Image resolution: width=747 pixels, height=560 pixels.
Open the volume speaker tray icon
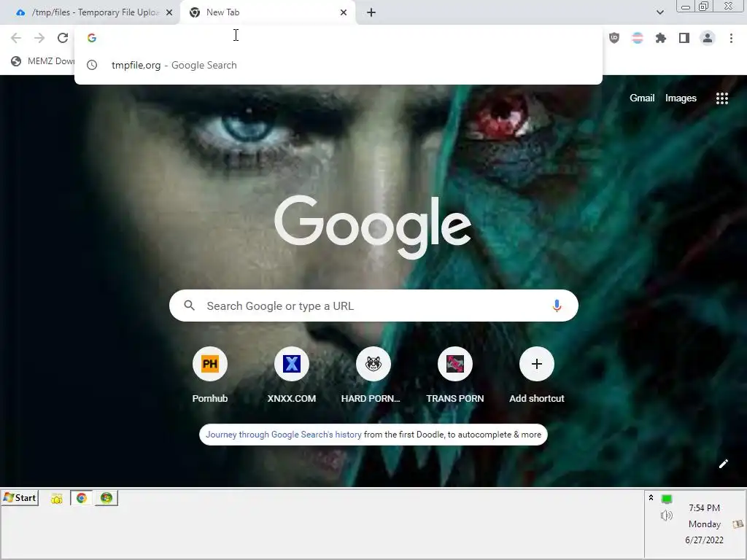point(667,516)
